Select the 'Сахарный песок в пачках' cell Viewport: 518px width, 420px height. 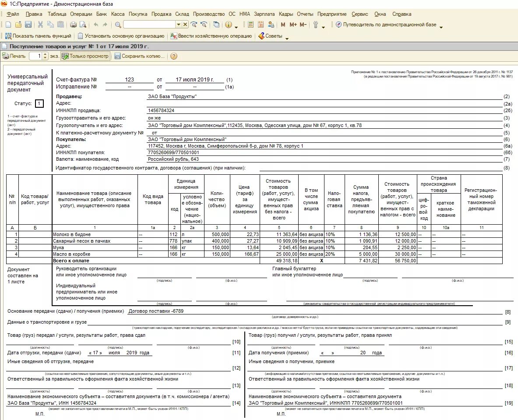coord(95,241)
